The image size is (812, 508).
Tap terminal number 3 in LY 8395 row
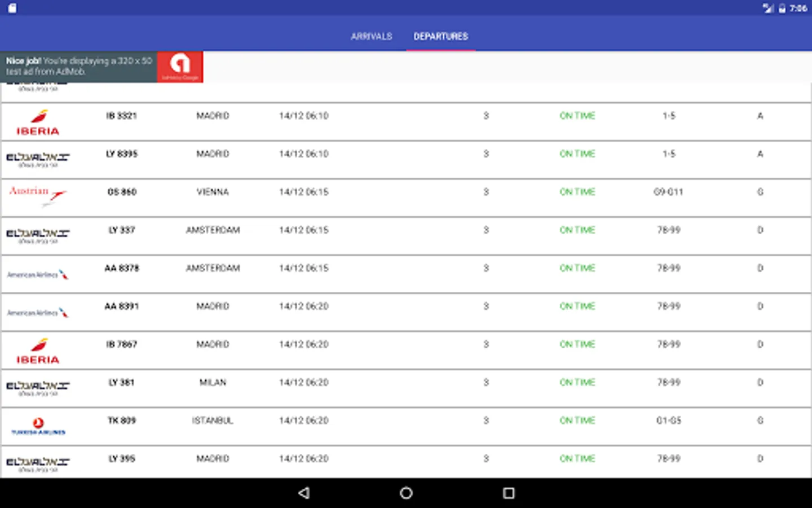[486, 154]
